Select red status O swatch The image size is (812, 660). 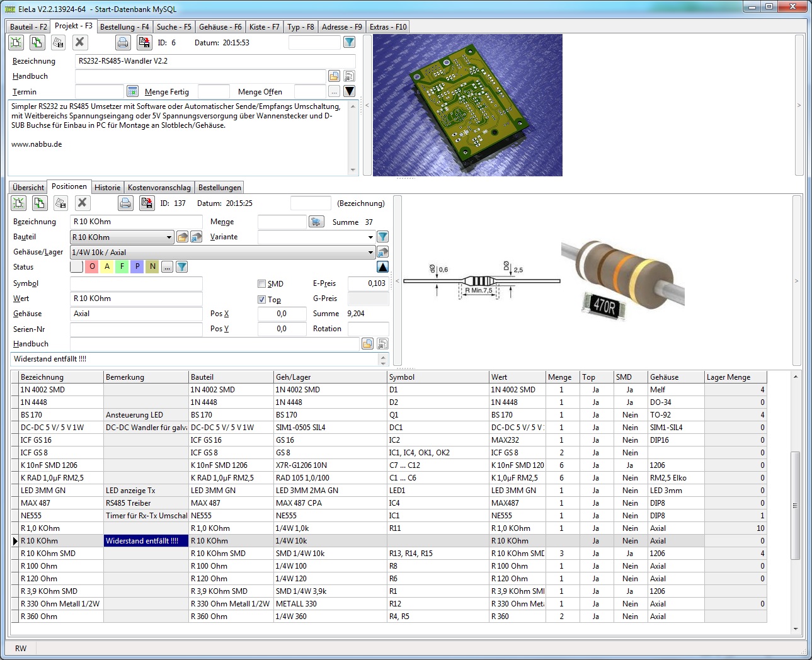pyautogui.click(x=92, y=267)
